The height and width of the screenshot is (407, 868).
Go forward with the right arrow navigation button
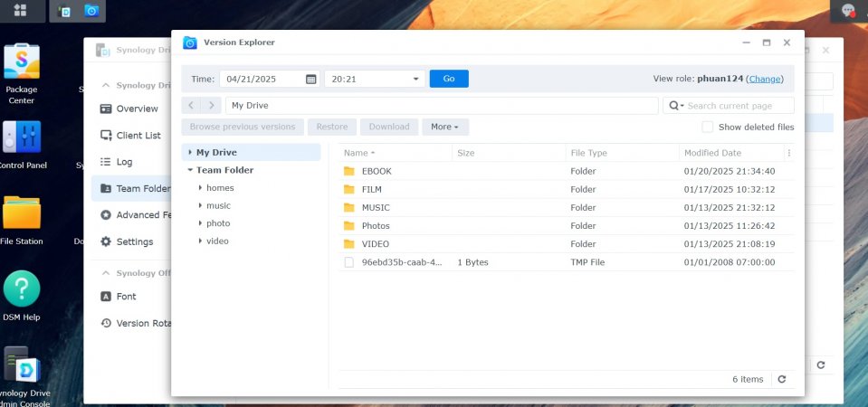coord(211,105)
